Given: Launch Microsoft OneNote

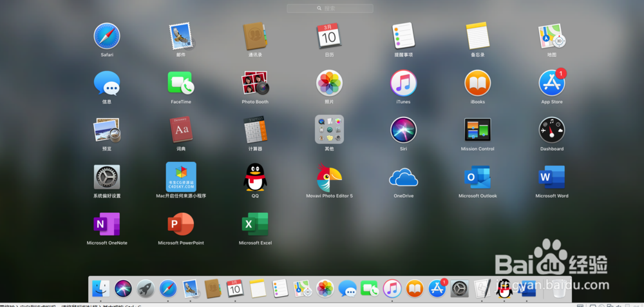Looking at the screenshot, I should tap(107, 224).
